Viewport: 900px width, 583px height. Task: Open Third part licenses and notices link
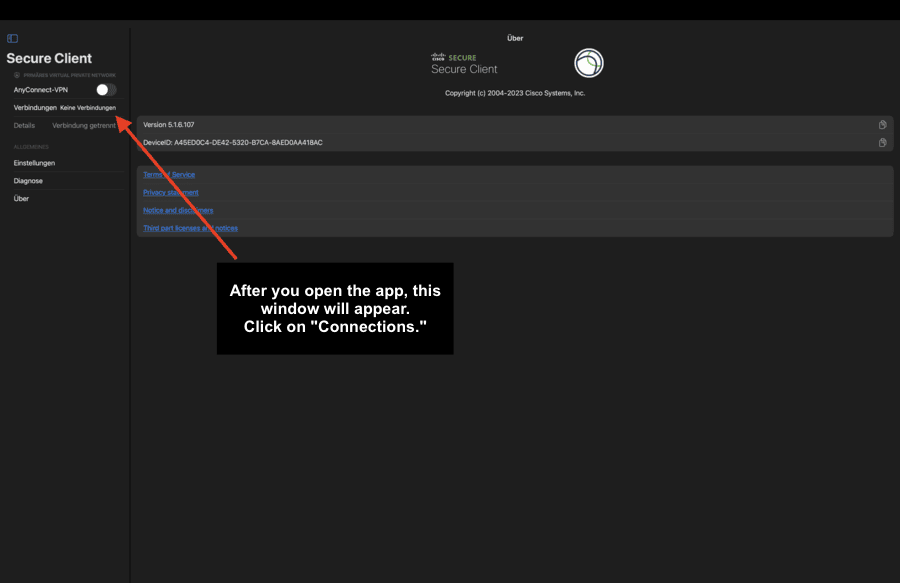pos(190,228)
